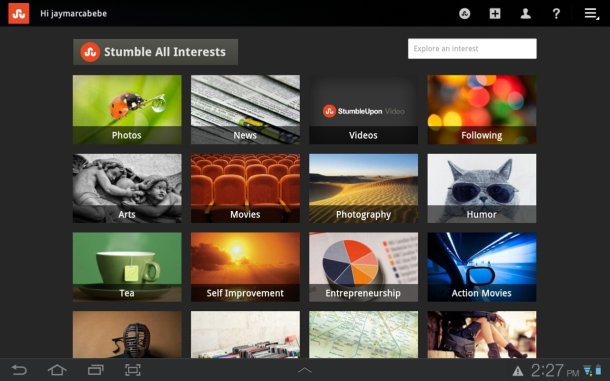This screenshot has width=610, height=381.
Task: Click the Stumble All Interests button
Action: tap(155, 52)
